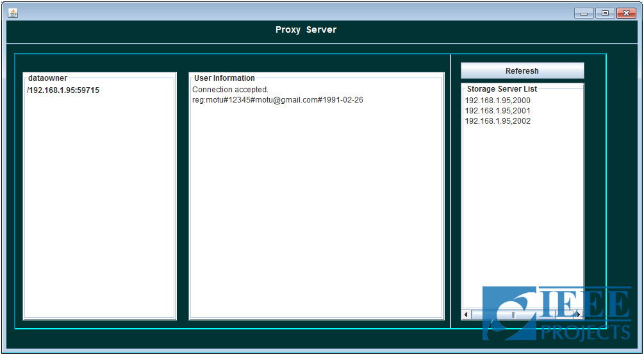The image size is (644, 355).
Task: Click scrollbar right arrow in Storage Server List
Action: tap(579, 315)
